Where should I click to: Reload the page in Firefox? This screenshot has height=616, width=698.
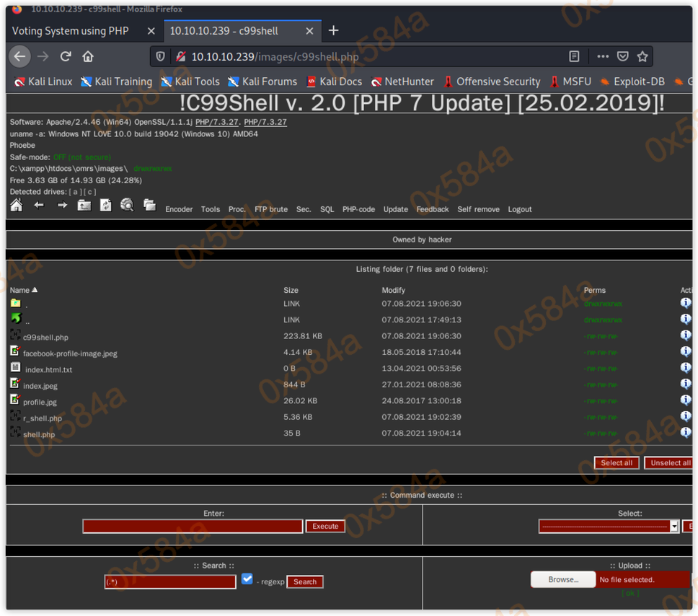(66, 56)
